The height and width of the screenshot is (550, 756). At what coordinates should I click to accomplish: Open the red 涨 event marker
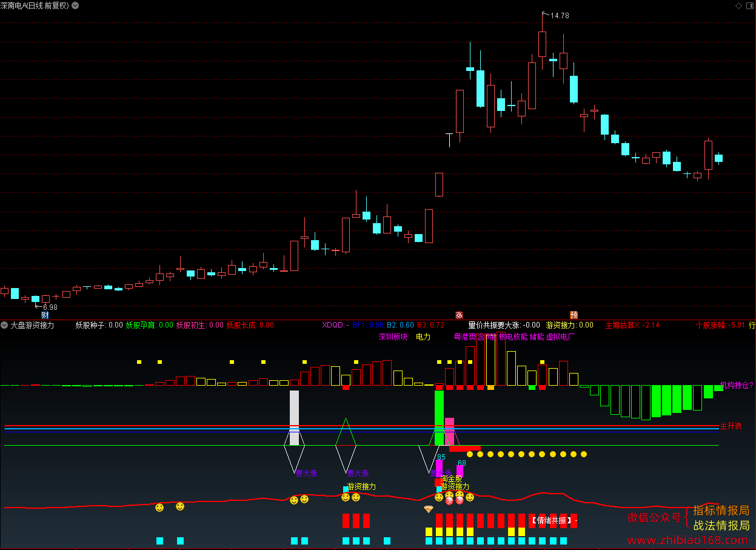459,315
